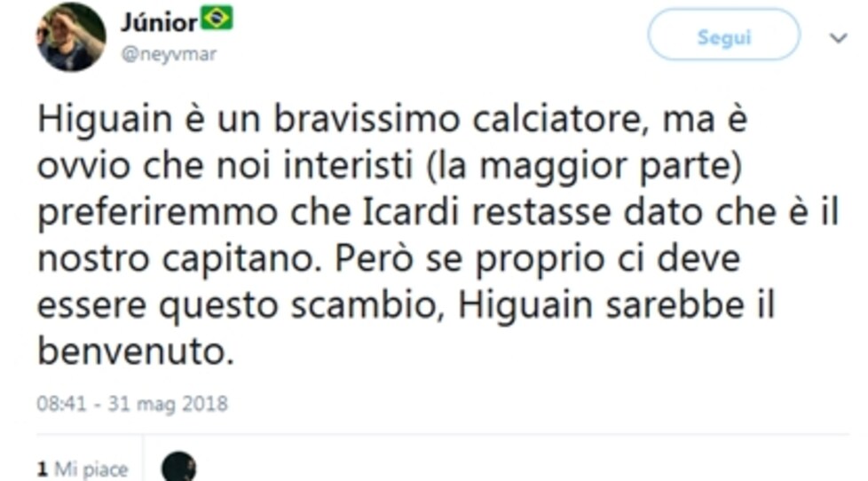
Task: Click the text 'Mi piace' label
Action: (91, 469)
